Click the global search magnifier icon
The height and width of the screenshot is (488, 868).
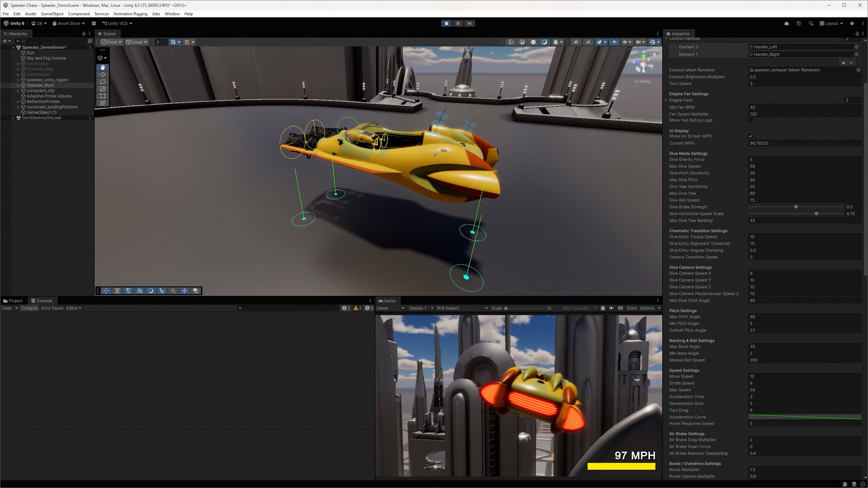811,23
